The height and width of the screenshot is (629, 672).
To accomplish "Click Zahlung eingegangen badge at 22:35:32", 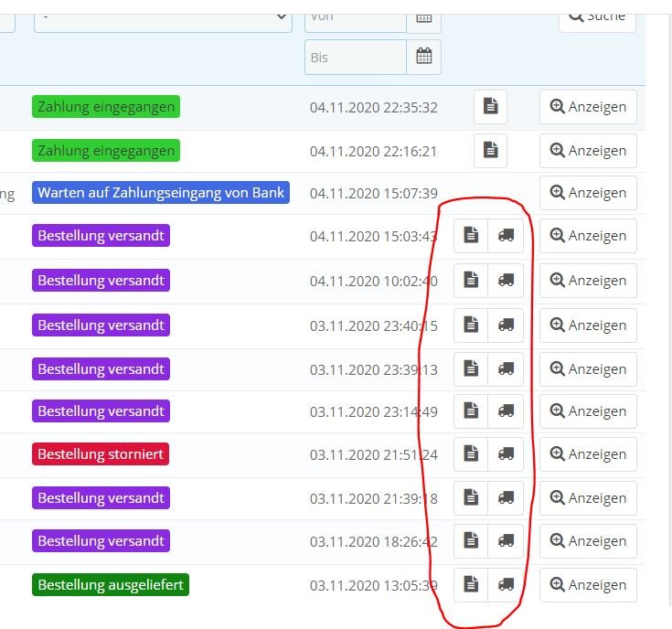I will [106, 107].
